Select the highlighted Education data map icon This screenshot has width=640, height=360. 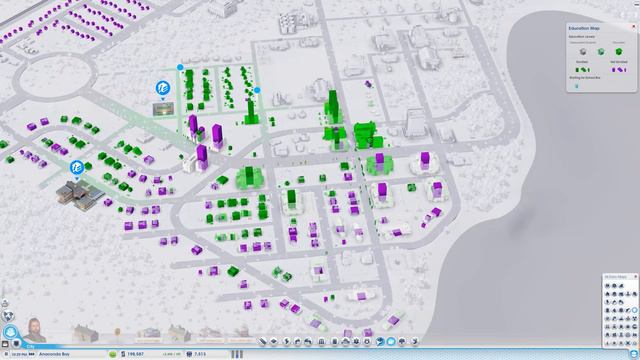635,310
